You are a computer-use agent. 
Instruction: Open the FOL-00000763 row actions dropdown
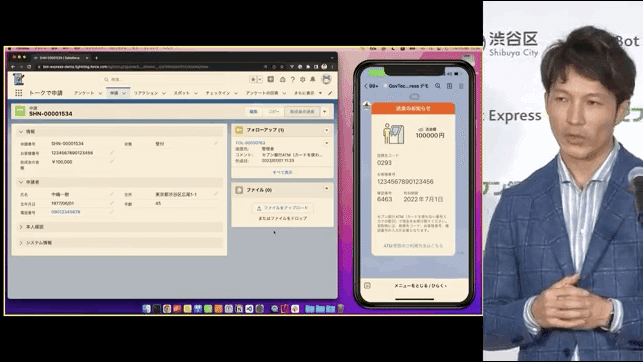[x=326, y=143]
